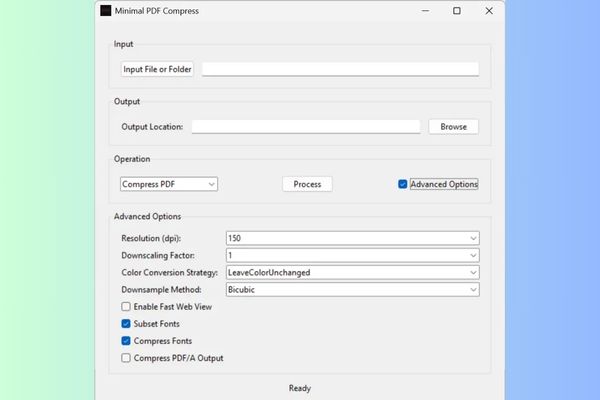Click the Input File or Folder button
The width and height of the screenshot is (600, 400).
[x=157, y=69]
